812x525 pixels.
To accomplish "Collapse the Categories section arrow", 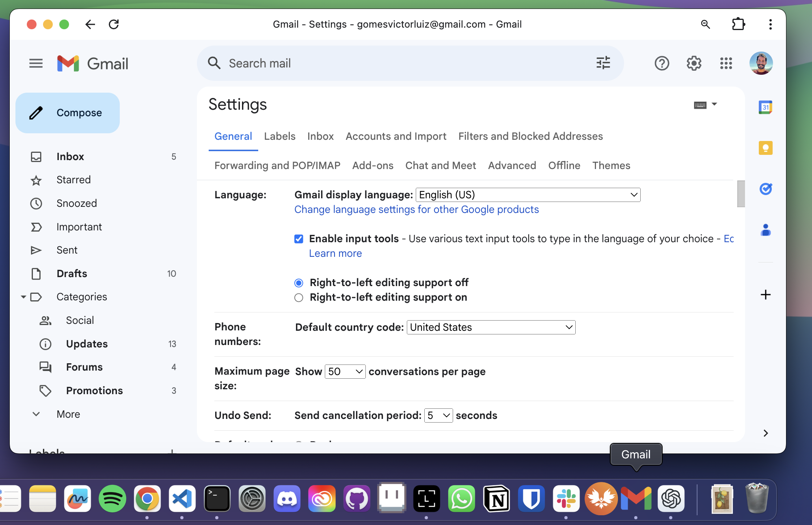I will (24, 297).
